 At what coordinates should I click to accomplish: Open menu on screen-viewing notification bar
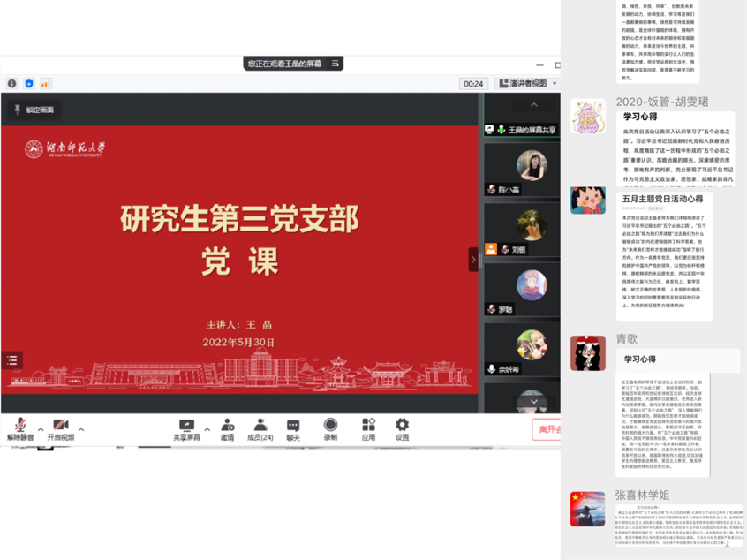coord(336,64)
